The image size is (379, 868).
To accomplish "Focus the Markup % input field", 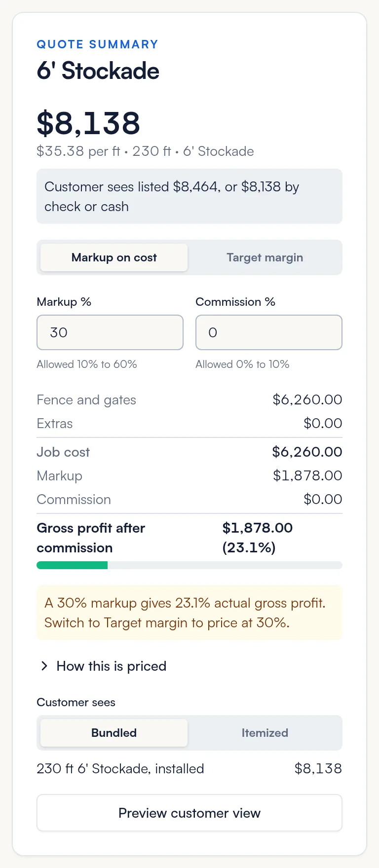I will 110,332.
